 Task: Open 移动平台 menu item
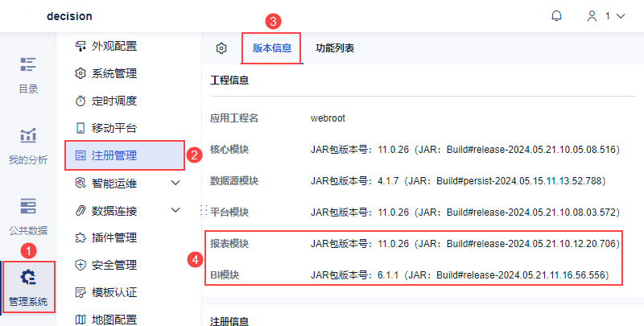114,128
